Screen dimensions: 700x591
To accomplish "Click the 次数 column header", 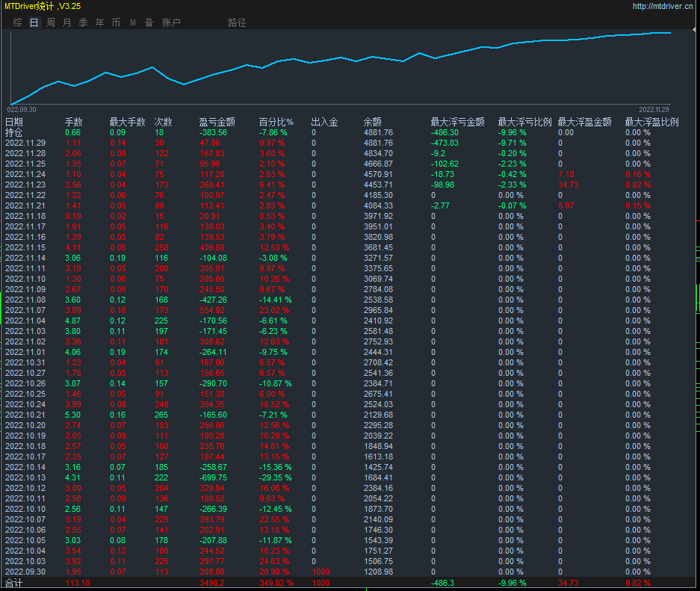I will (x=164, y=122).
